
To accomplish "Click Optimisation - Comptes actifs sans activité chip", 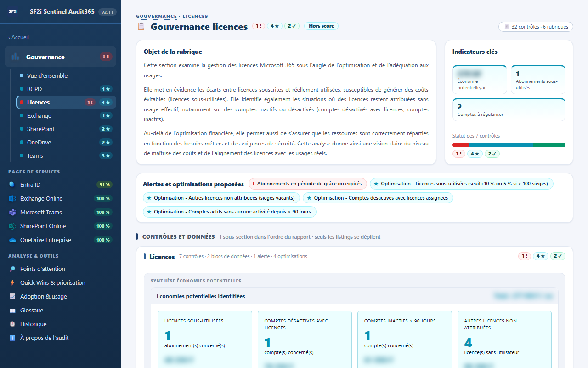I will tap(229, 212).
